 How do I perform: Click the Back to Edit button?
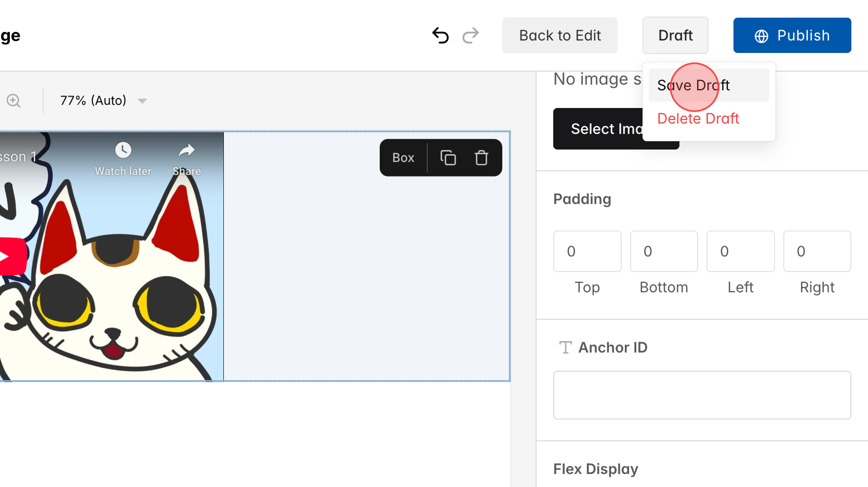[x=559, y=35]
